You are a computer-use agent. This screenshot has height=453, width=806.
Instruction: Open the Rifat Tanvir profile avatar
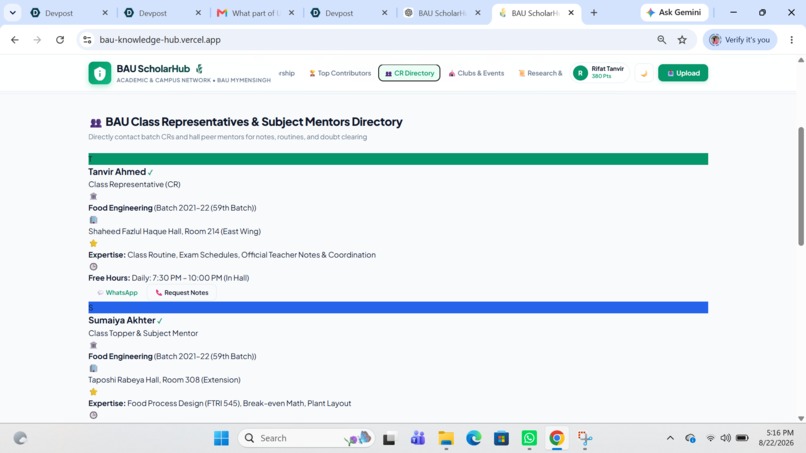[580, 73]
